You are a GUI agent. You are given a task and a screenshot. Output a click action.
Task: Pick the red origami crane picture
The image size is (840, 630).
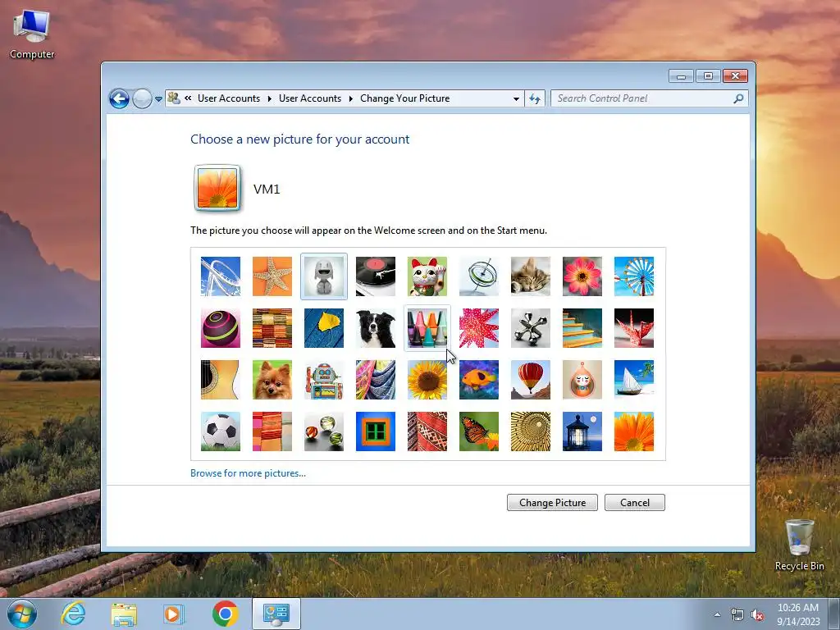[x=634, y=328]
